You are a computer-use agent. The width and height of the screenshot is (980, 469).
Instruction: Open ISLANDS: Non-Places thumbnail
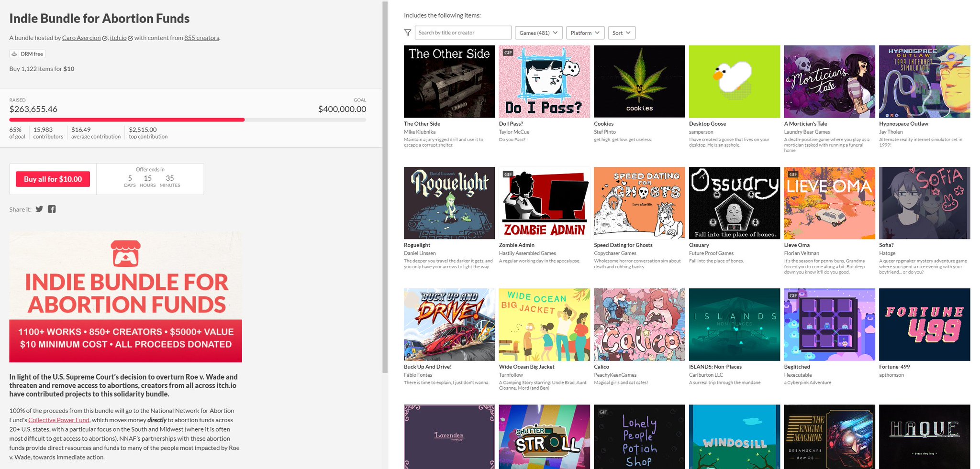coord(735,325)
